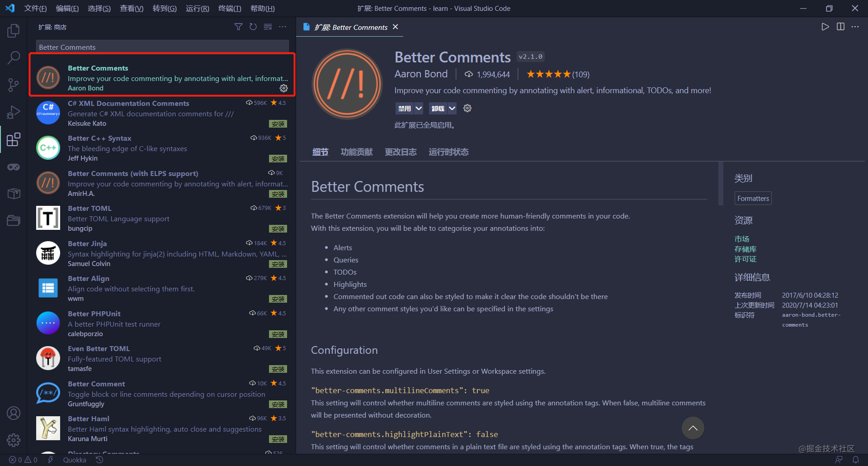The height and width of the screenshot is (466, 868).
Task: Install Better Jinja extension
Action: (278, 264)
